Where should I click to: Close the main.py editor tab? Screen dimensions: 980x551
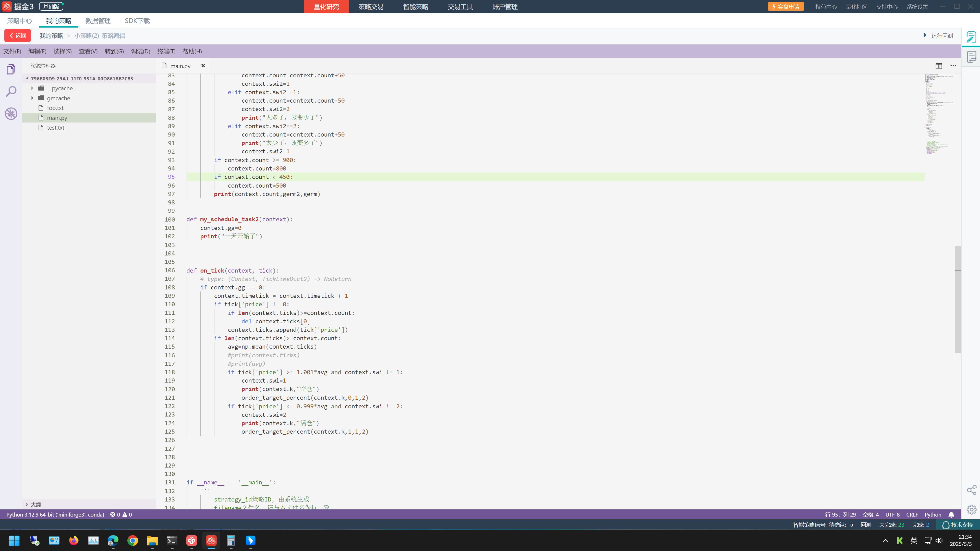coord(203,66)
